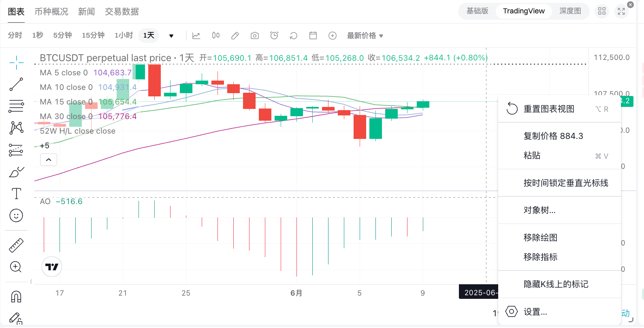Choose 重置图表视图 from context menu
Image resolution: width=644 pixels, height=328 pixels.
pos(549,109)
